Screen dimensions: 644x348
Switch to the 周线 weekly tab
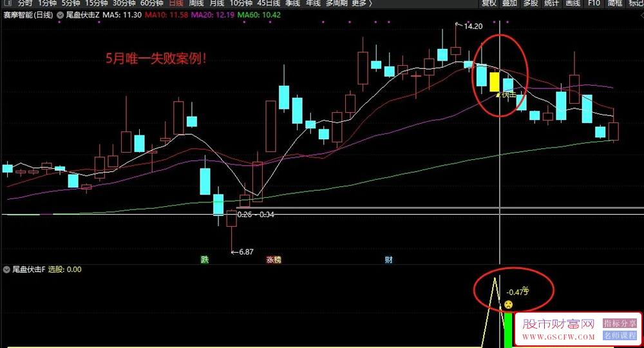pyautogui.click(x=196, y=3)
